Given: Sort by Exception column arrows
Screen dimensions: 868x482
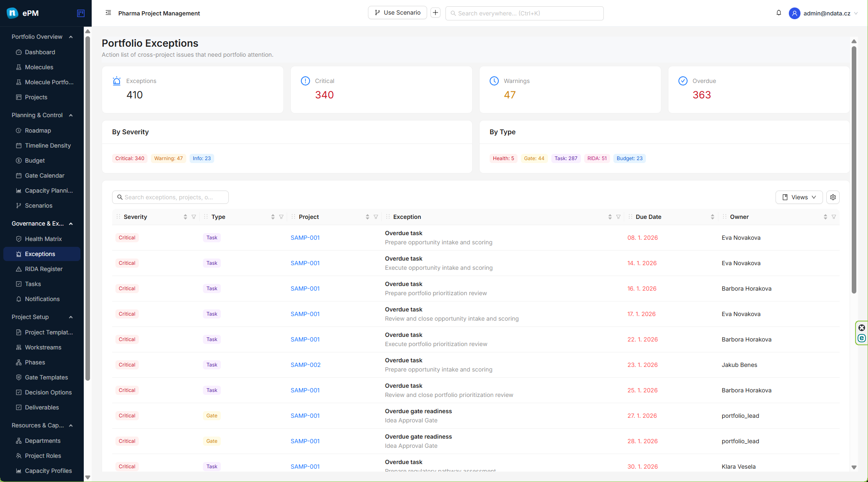Looking at the screenshot, I should (610, 217).
